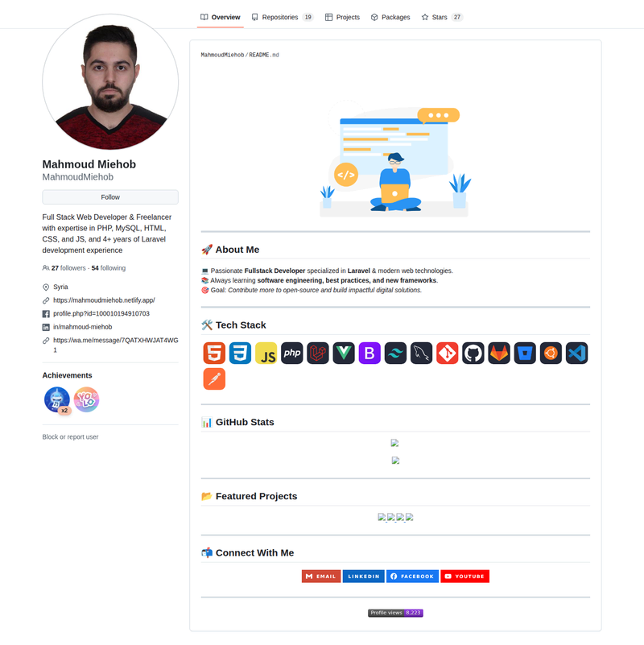Click the Postman tech stack icon
Viewport: 644px width, 645px height.
(214, 378)
